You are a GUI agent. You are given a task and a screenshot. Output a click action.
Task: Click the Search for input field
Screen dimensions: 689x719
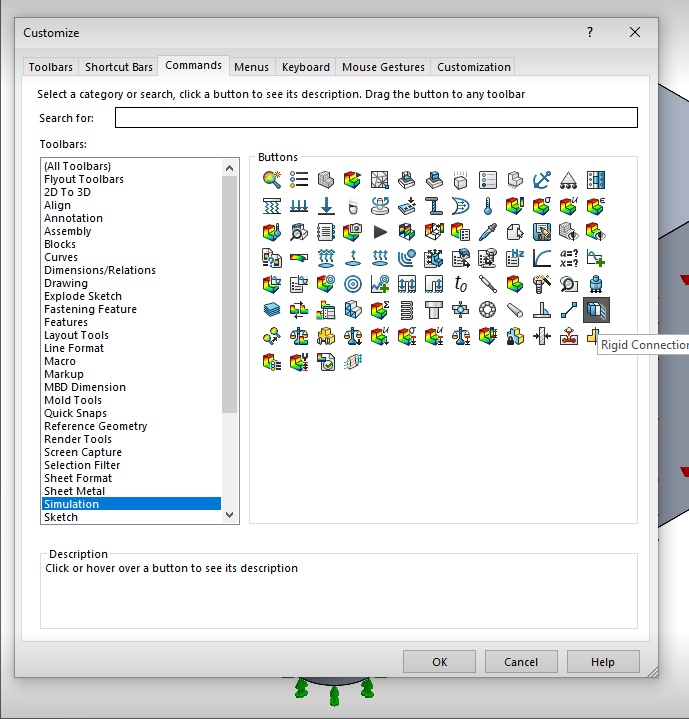(376, 118)
